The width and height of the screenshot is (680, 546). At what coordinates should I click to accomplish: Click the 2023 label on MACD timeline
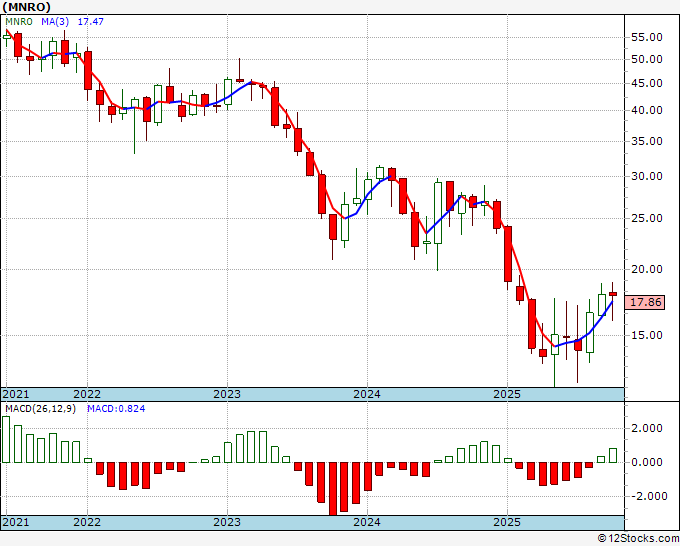227,522
